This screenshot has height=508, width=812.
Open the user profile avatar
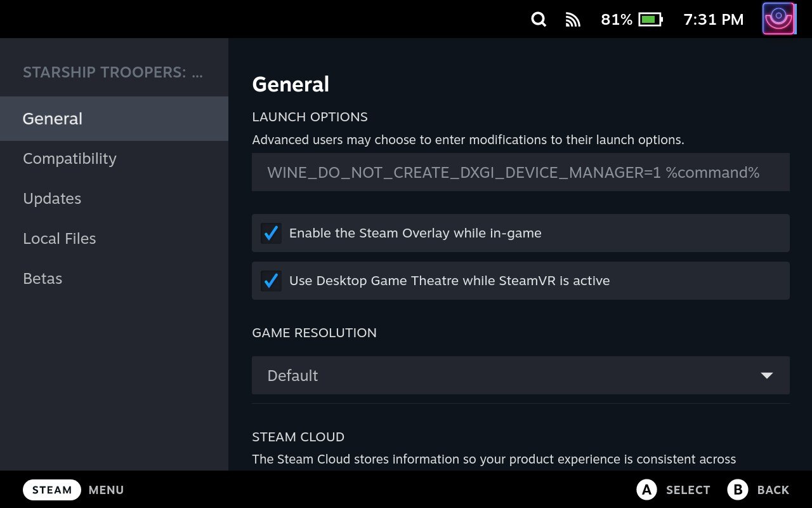tap(779, 19)
